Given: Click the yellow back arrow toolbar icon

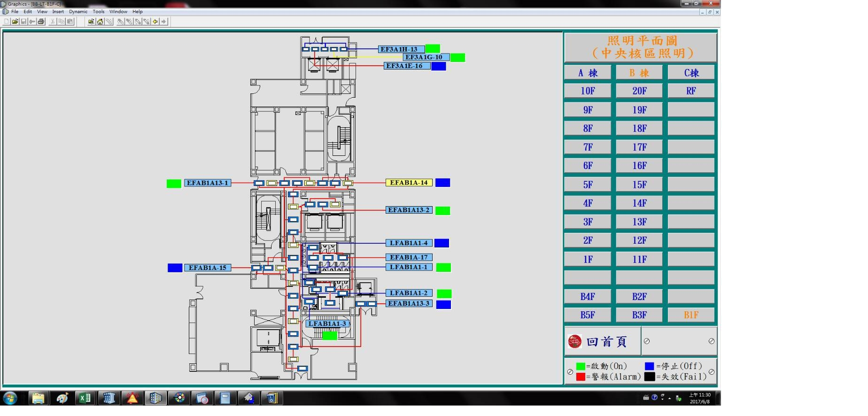Looking at the screenshot, I should 155,22.
